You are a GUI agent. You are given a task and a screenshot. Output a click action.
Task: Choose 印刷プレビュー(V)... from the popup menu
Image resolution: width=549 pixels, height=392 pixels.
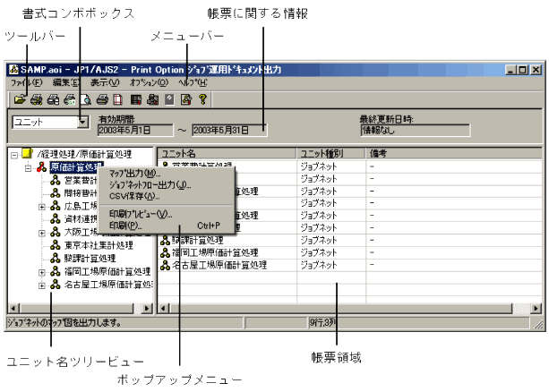click(167, 214)
